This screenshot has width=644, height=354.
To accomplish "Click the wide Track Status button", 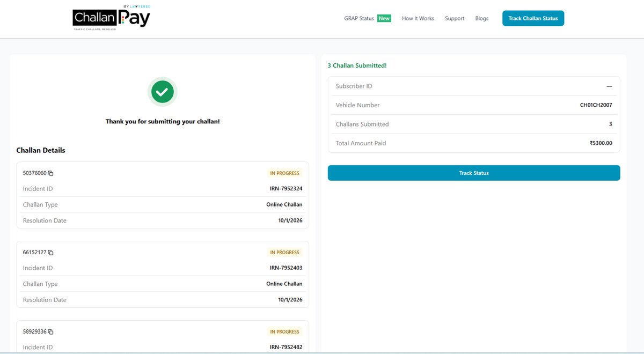I will tap(474, 173).
